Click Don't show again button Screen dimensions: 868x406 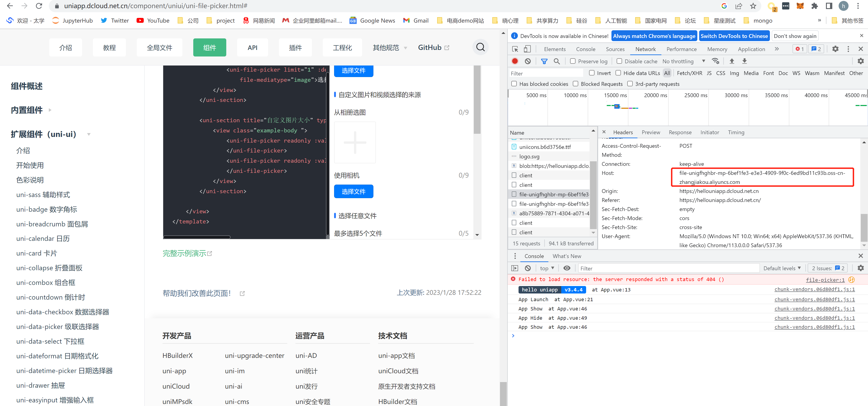pyautogui.click(x=795, y=36)
